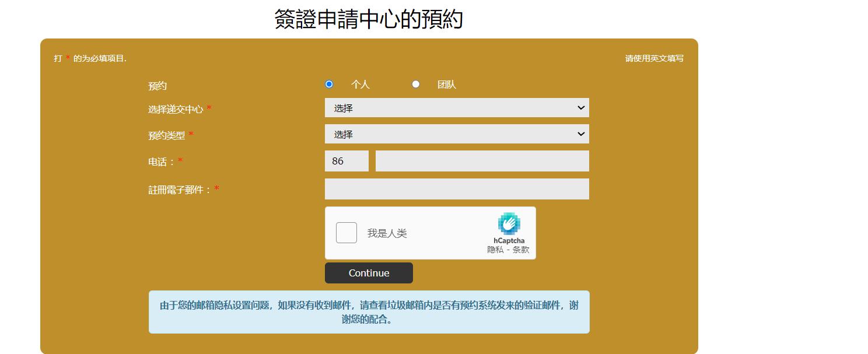Click the phone number input field

[482, 160]
